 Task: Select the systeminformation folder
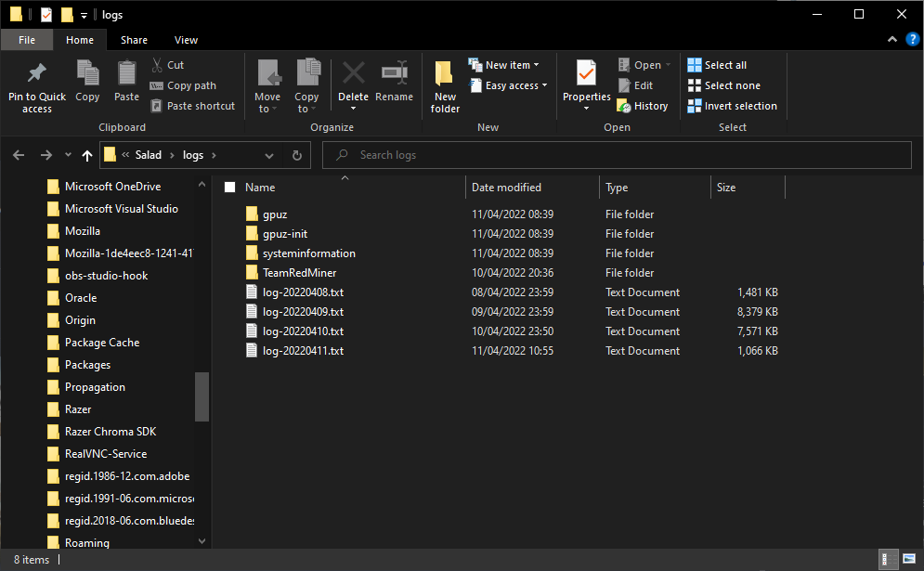tap(309, 253)
